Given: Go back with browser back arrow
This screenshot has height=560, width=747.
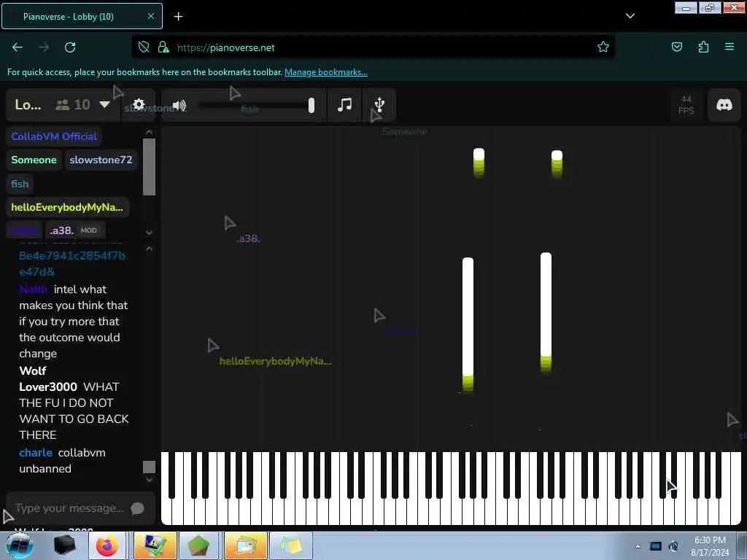Looking at the screenshot, I should click(18, 47).
